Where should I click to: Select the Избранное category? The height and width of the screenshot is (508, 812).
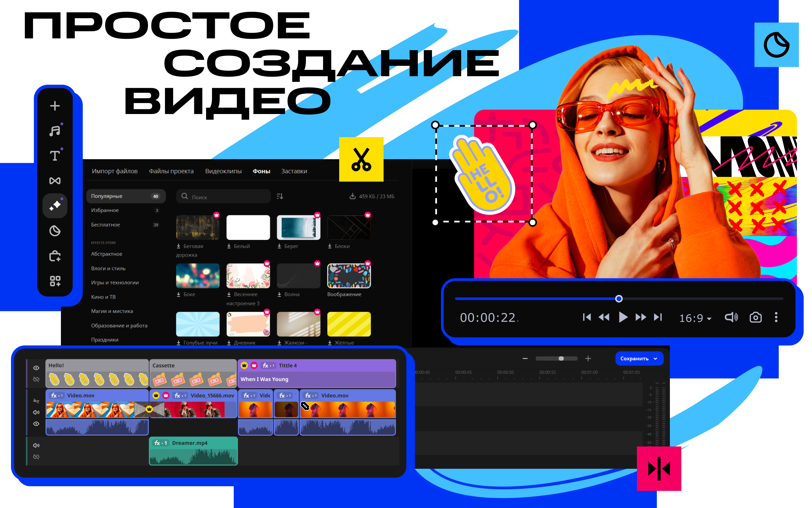tap(126, 210)
